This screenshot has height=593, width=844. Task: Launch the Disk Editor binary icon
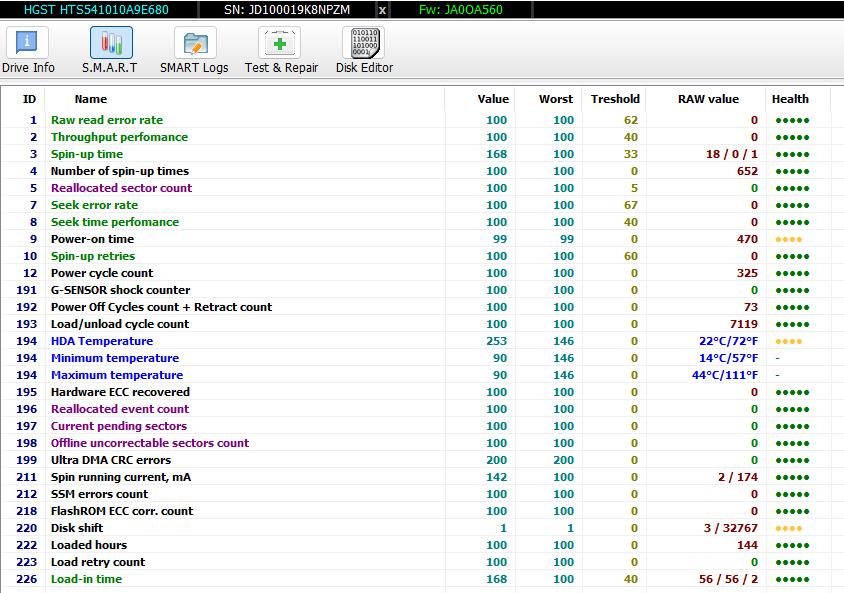tap(364, 43)
